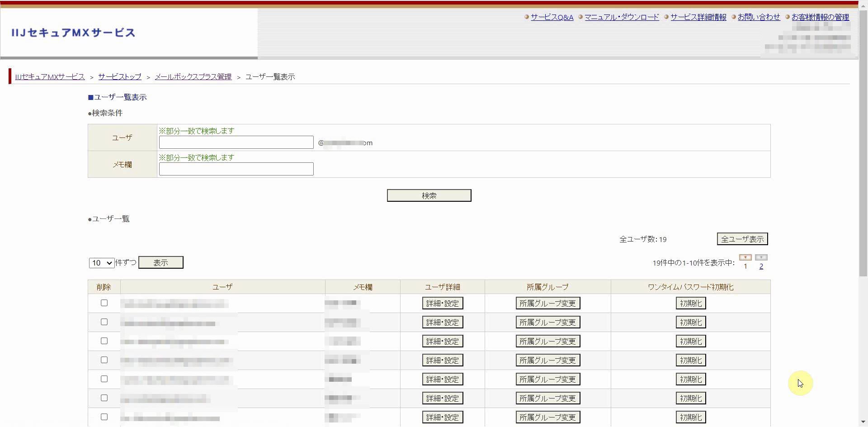Click 所属グループ変更 in the fifth user row
This screenshot has height=427, width=868.
[x=548, y=379]
